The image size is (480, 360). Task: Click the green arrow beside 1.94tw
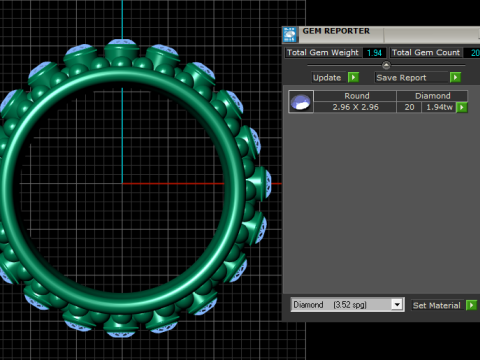(x=462, y=107)
